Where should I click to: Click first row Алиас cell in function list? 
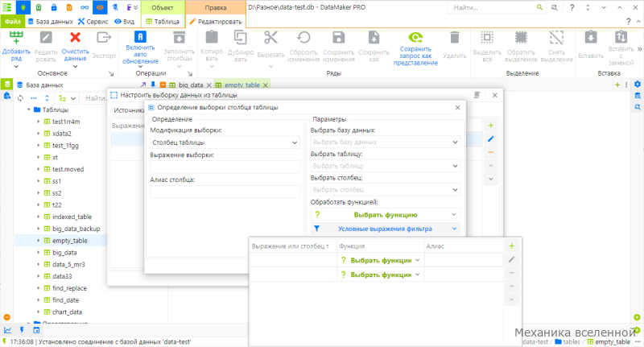464,260
